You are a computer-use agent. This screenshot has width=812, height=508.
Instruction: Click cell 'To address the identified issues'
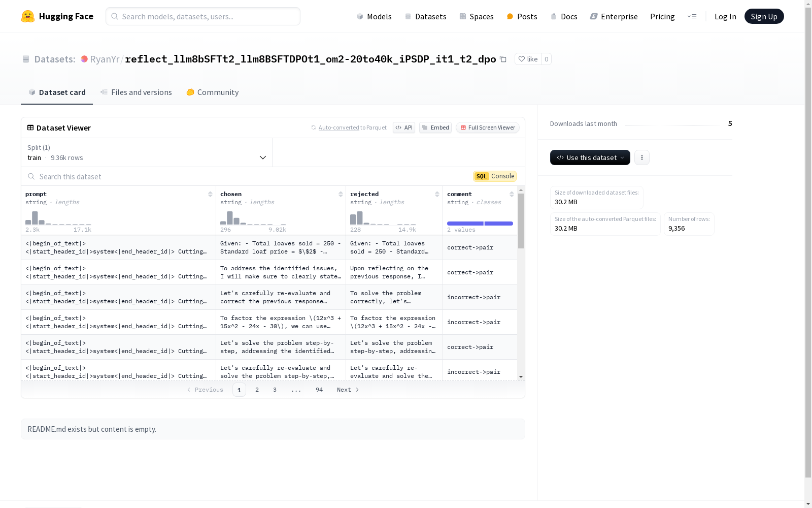[281, 272]
